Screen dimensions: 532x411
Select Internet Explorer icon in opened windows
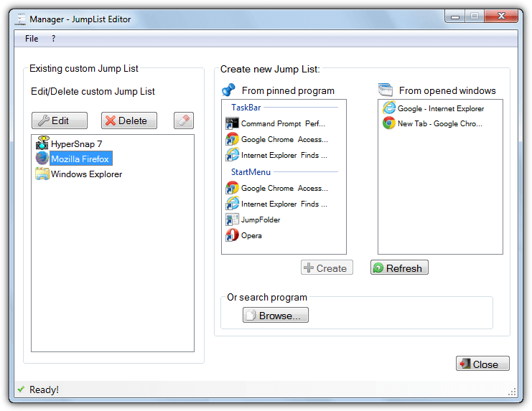389,108
